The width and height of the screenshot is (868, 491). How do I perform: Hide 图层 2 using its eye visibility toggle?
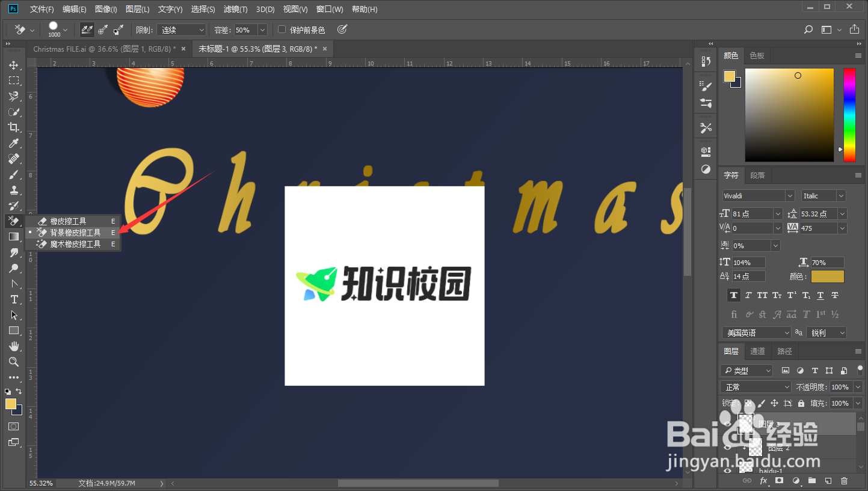click(x=727, y=447)
